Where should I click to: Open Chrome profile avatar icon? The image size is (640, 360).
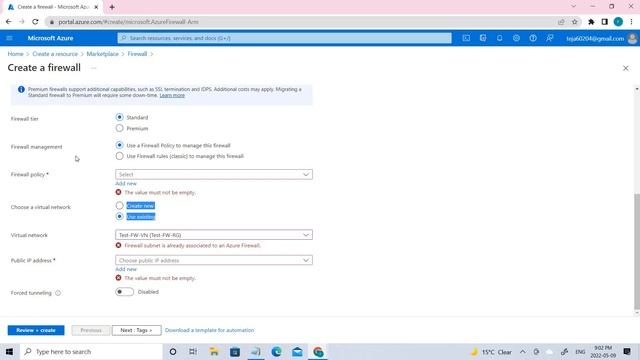(x=618, y=22)
